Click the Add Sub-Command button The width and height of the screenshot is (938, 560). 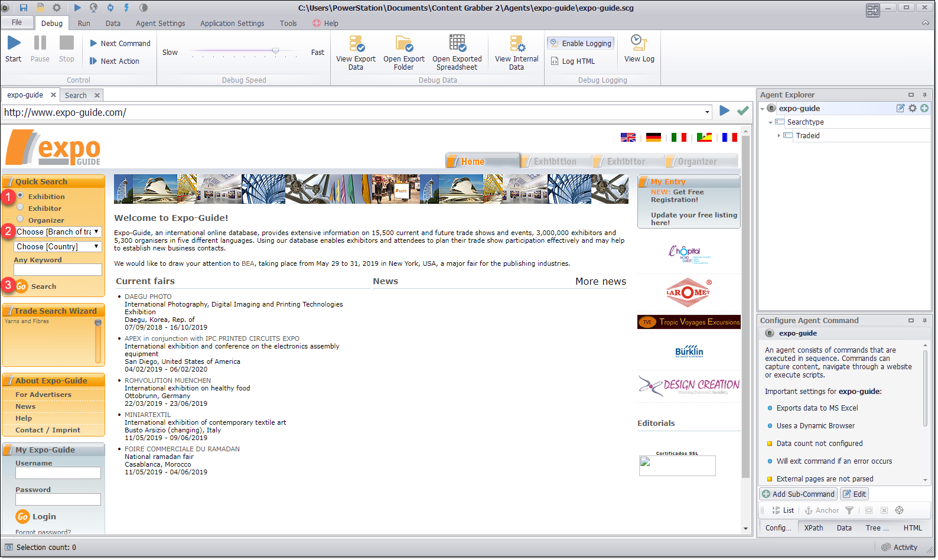pos(798,494)
